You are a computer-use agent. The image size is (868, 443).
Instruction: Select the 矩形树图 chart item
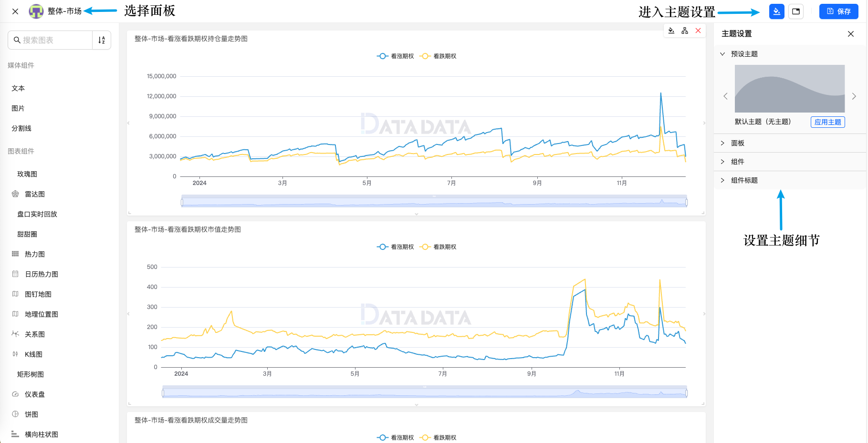tap(31, 374)
